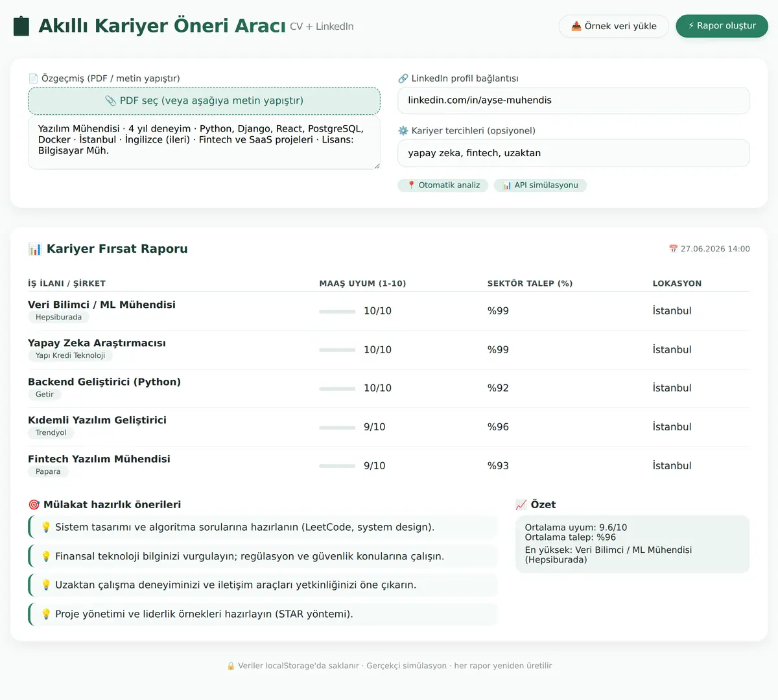Click the LinkedIn profile link field
Image resolution: width=778 pixels, height=700 pixels.
(x=574, y=100)
